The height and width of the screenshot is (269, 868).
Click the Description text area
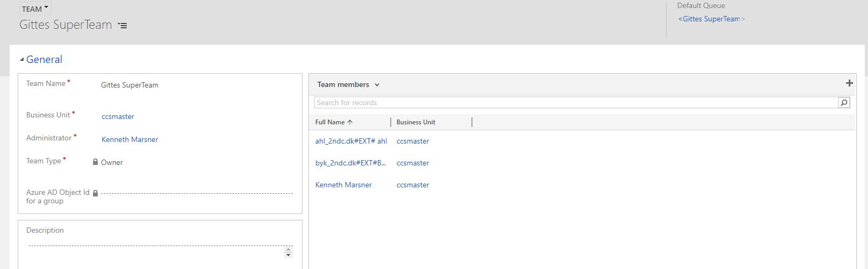[x=155, y=252]
